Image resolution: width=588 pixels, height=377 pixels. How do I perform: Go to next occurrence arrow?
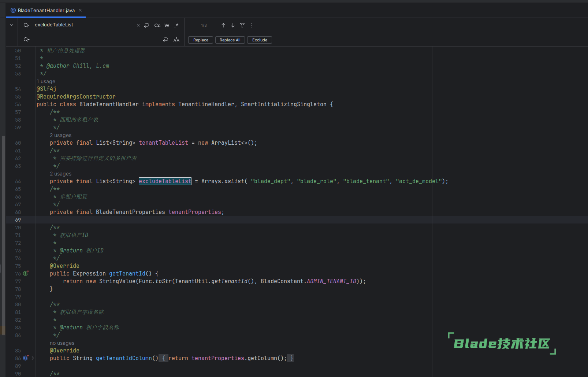coord(233,25)
